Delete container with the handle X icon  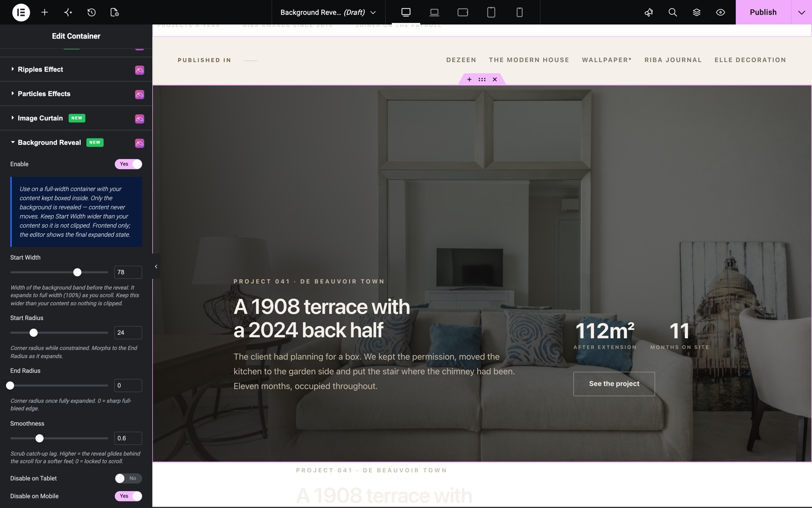[495, 79]
